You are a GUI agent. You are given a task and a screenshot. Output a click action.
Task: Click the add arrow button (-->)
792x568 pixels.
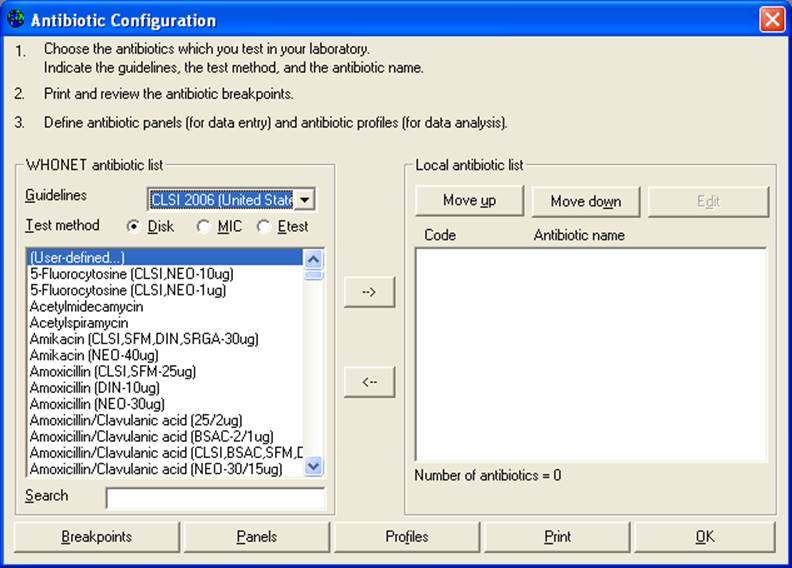point(369,292)
